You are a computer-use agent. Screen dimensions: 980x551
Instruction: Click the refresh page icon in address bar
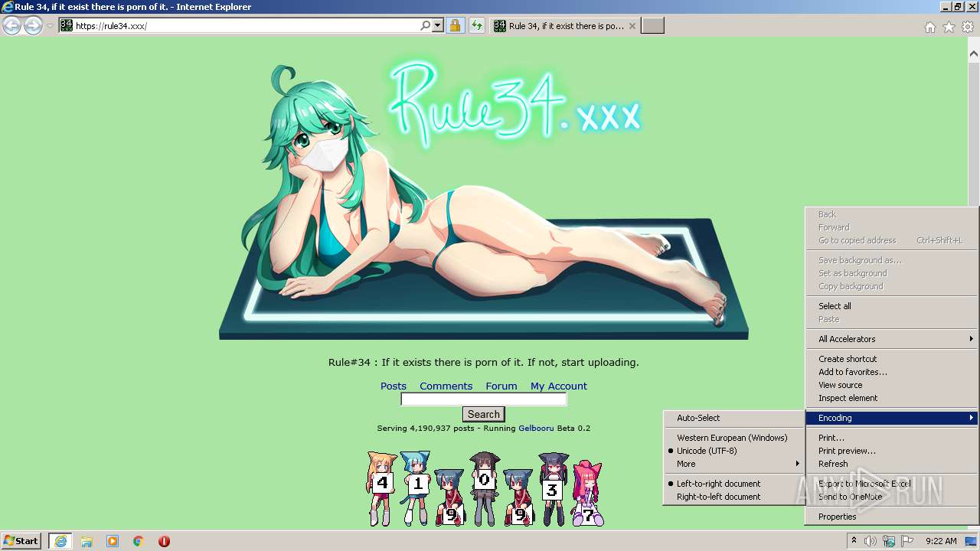(476, 25)
